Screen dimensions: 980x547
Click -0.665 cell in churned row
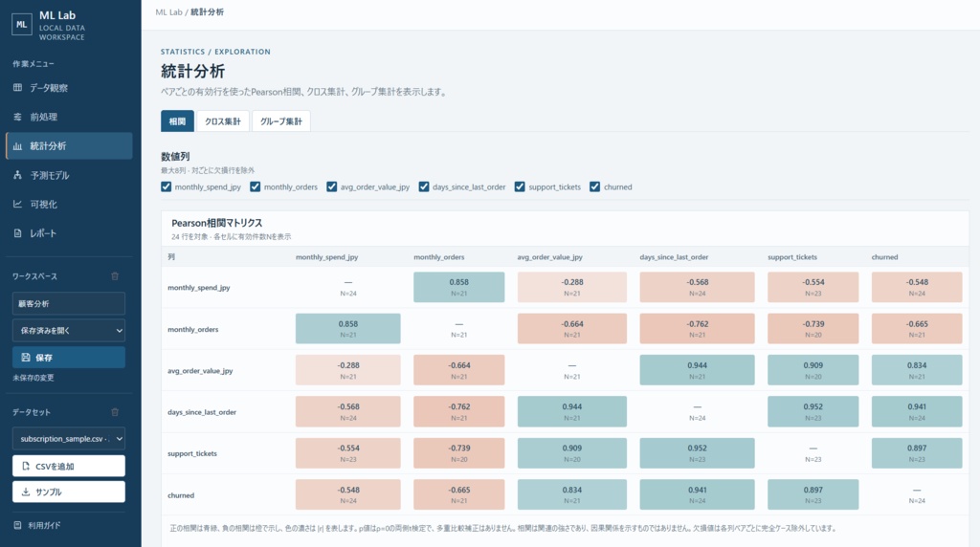(x=458, y=494)
